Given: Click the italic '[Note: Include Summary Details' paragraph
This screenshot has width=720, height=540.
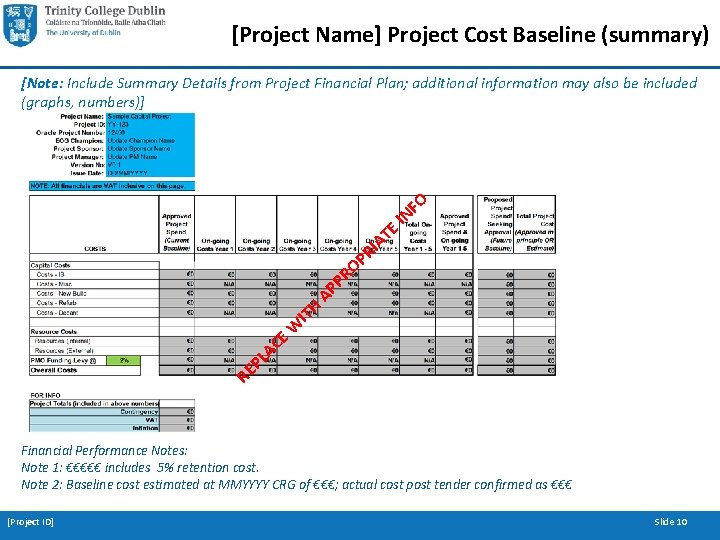Looking at the screenshot, I should point(359,92).
